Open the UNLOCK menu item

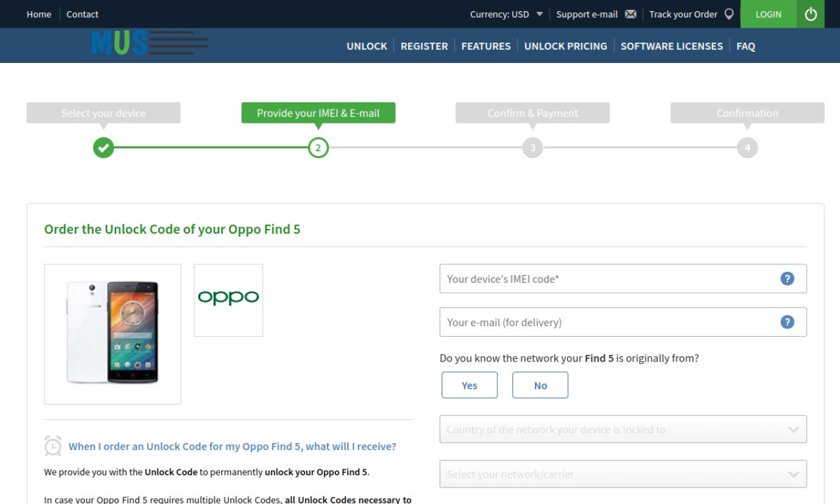[367, 46]
